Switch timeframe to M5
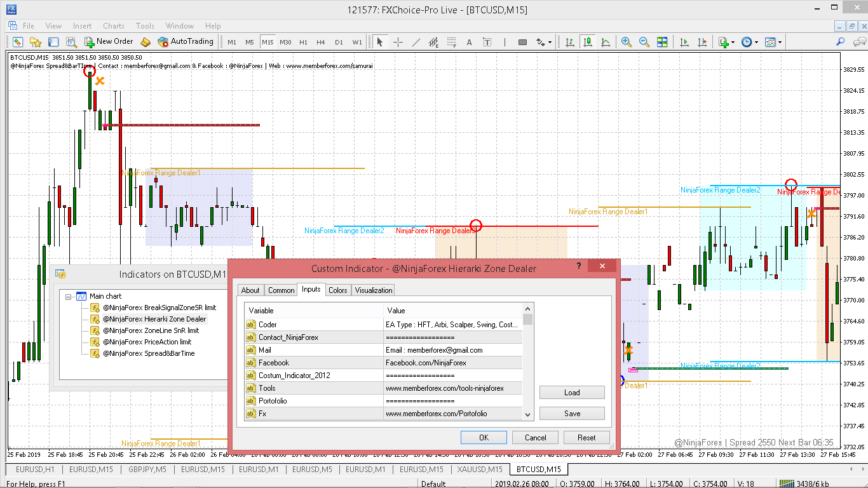The height and width of the screenshot is (488, 868). tap(250, 43)
